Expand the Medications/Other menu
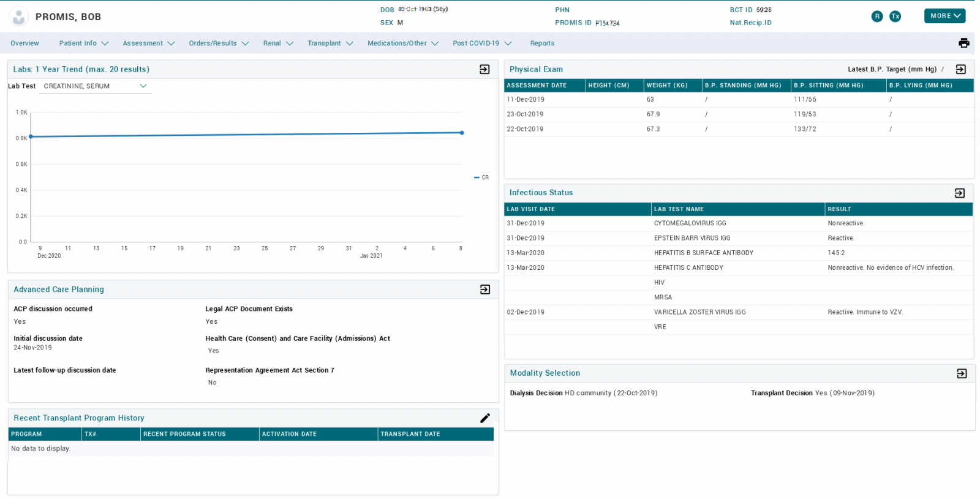Image resolution: width=980 pixels, height=500 pixels. (x=402, y=43)
